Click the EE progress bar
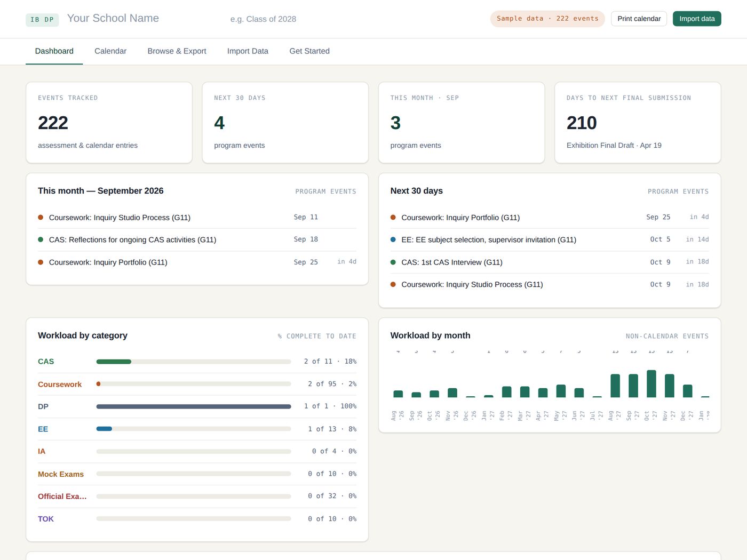The height and width of the screenshot is (560, 747). pyautogui.click(x=194, y=429)
